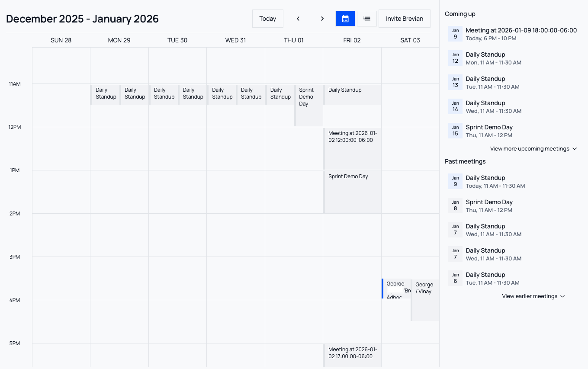Switch to calendar grid view icon
This screenshot has height=369, width=588.
[345, 19]
